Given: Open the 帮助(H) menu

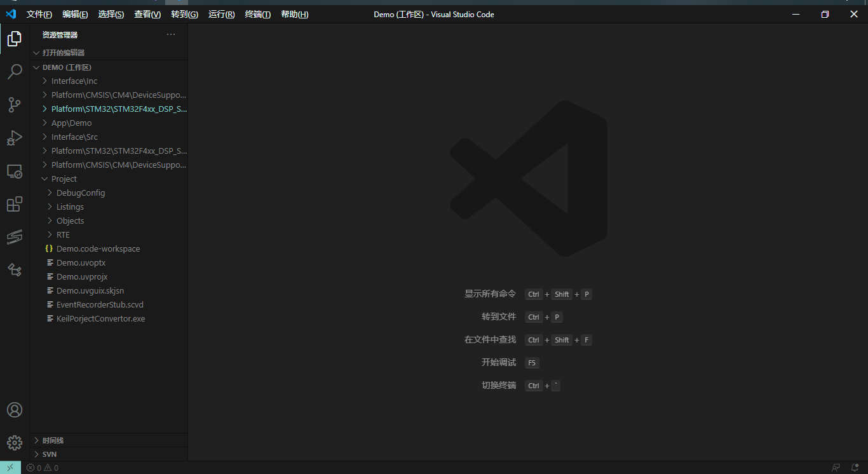Looking at the screenshot, I should (294, 14).
